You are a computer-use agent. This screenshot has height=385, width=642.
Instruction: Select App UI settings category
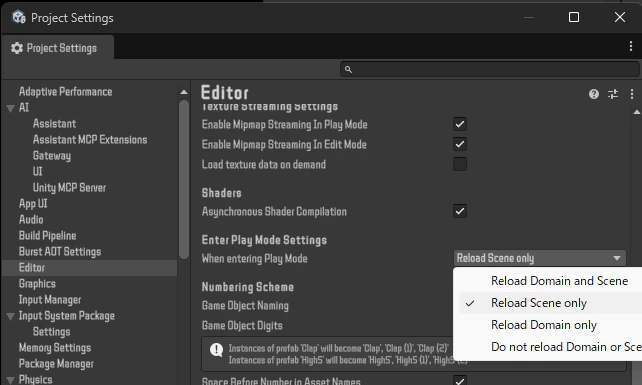click(x=33, y=204)
